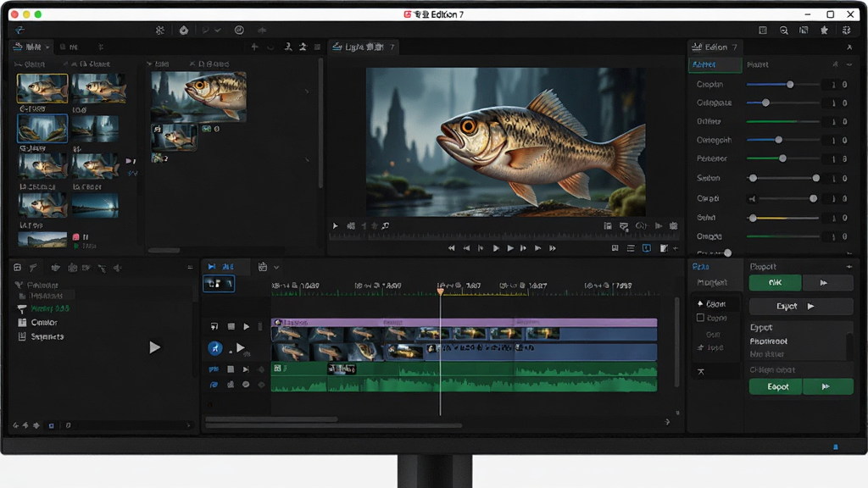Click the blue round icon in the track headers

[x=215, y=348]
